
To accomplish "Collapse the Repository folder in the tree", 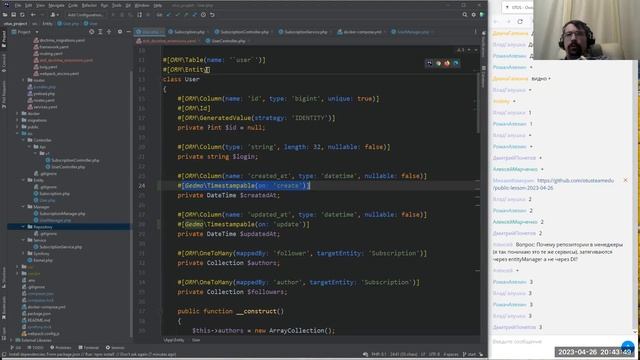I will 24,227.
